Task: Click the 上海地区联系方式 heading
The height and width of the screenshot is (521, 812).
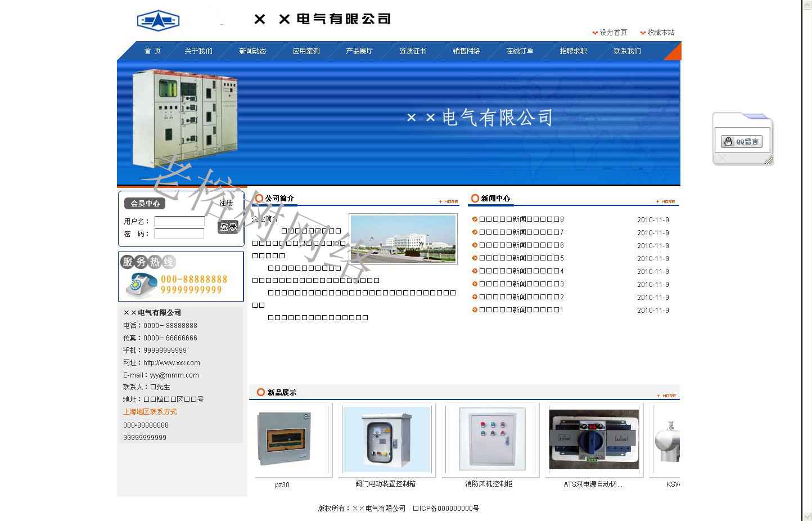Action: [x=150, y=412]
